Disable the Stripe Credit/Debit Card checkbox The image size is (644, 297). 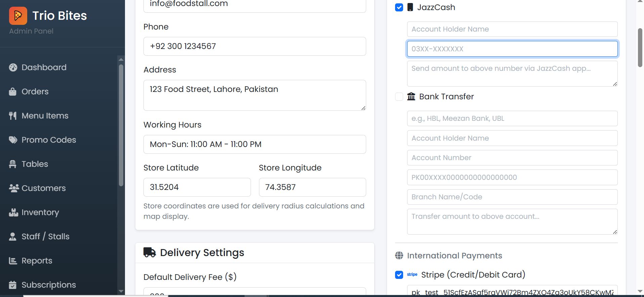(x=399, y=275)
